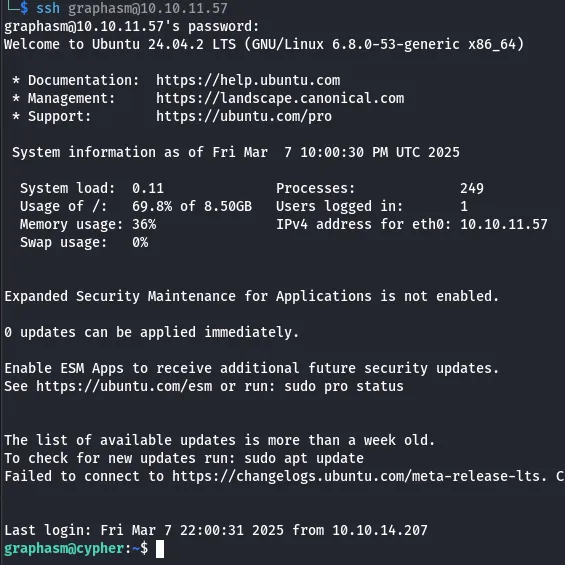Click the graphasm@cypher prompt text
565x565 pixels.
[x=64, y=548]
